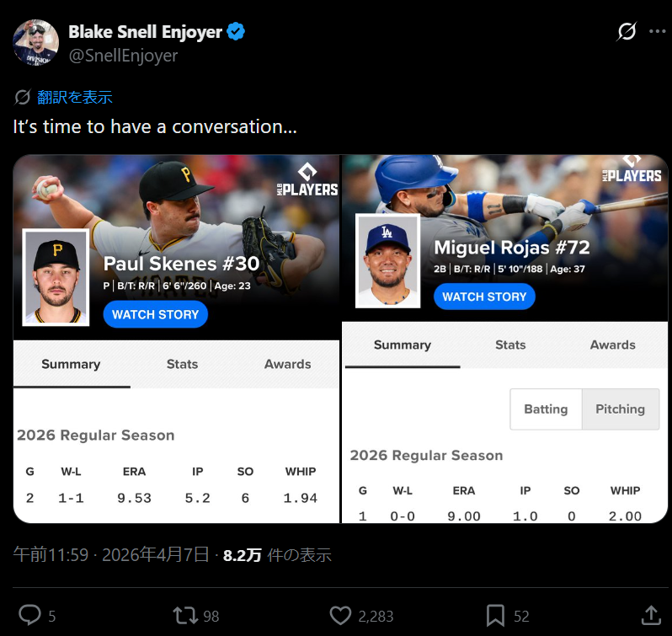Screen dimensions: 672x636
Task: Click Paul Skenes headshot photo
Action: click(56, 277)
